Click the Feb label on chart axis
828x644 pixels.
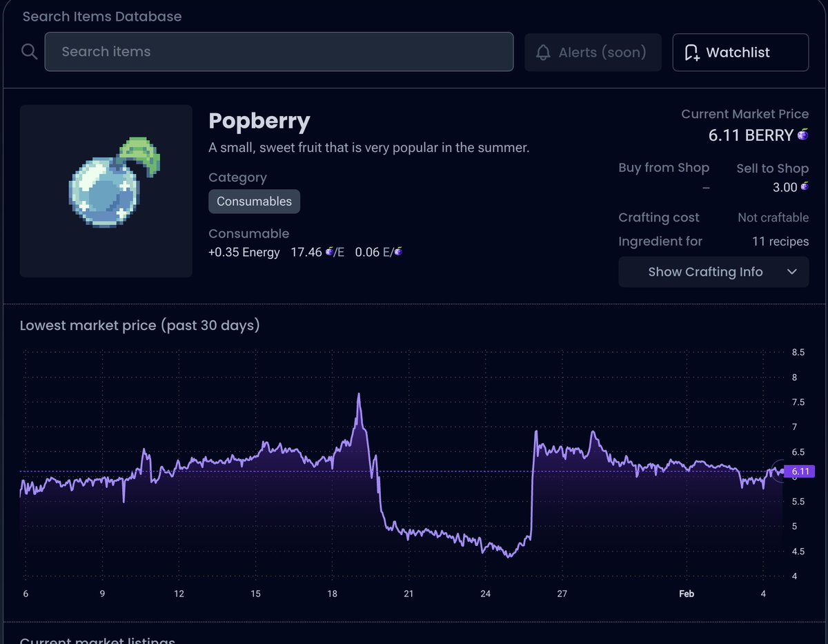click(687, 594)
